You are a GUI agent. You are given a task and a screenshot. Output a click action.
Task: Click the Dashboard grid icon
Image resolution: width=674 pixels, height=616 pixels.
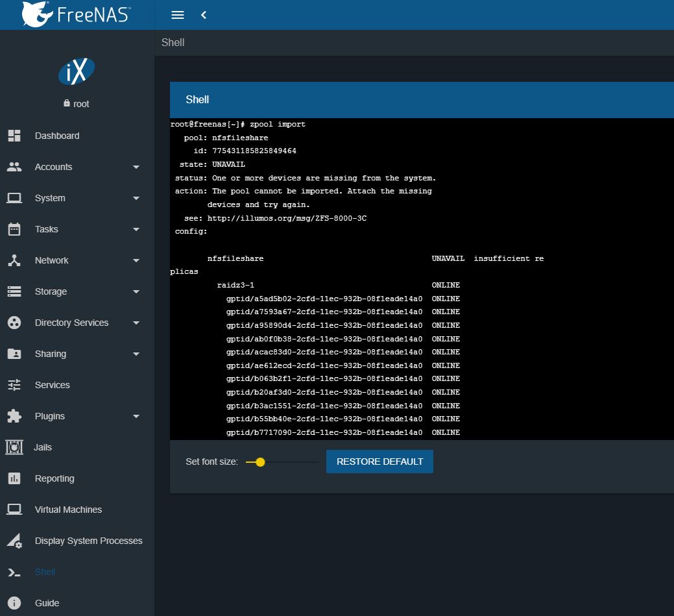click(14, 136)
